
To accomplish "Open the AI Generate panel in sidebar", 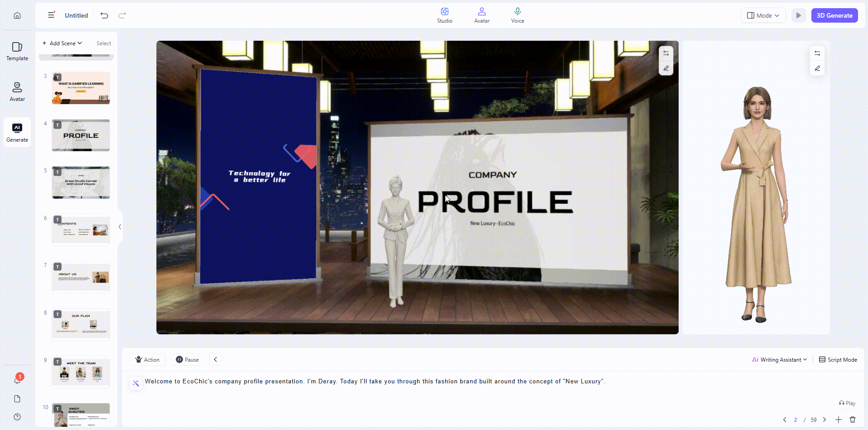I will click(17, 133).
